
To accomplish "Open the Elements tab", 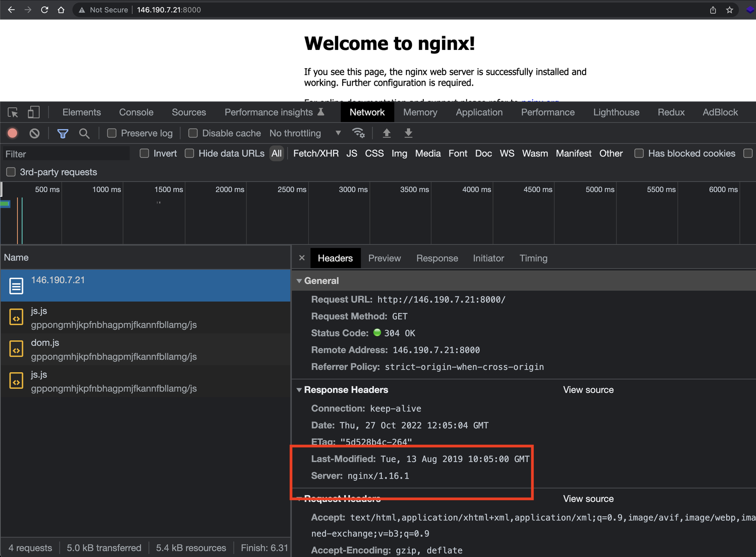I will [x=82, y=112].
